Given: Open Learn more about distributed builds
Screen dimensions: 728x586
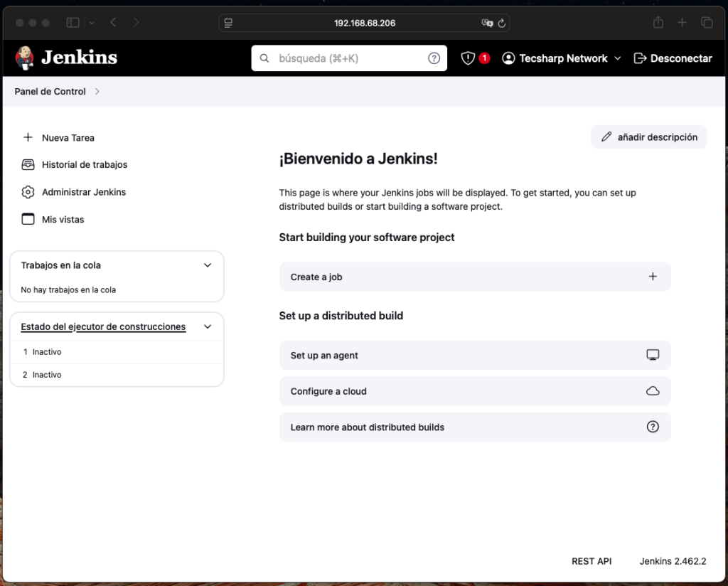Looking at the screenshot, I should coord(474,427).
